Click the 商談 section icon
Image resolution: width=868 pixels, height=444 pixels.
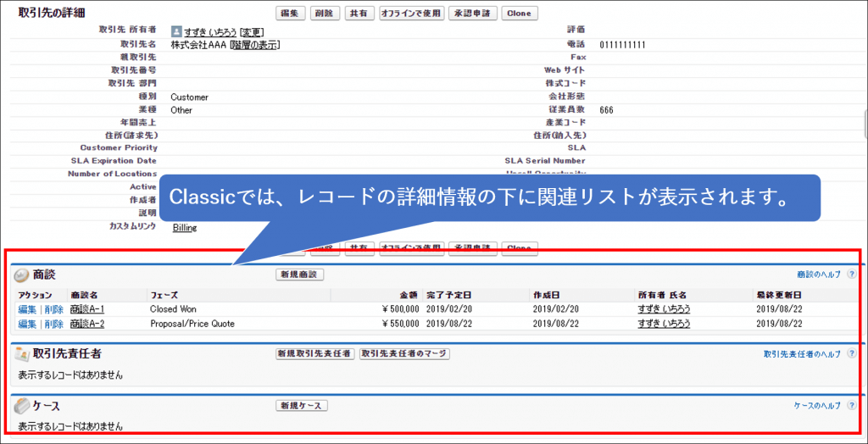[21, 275]
